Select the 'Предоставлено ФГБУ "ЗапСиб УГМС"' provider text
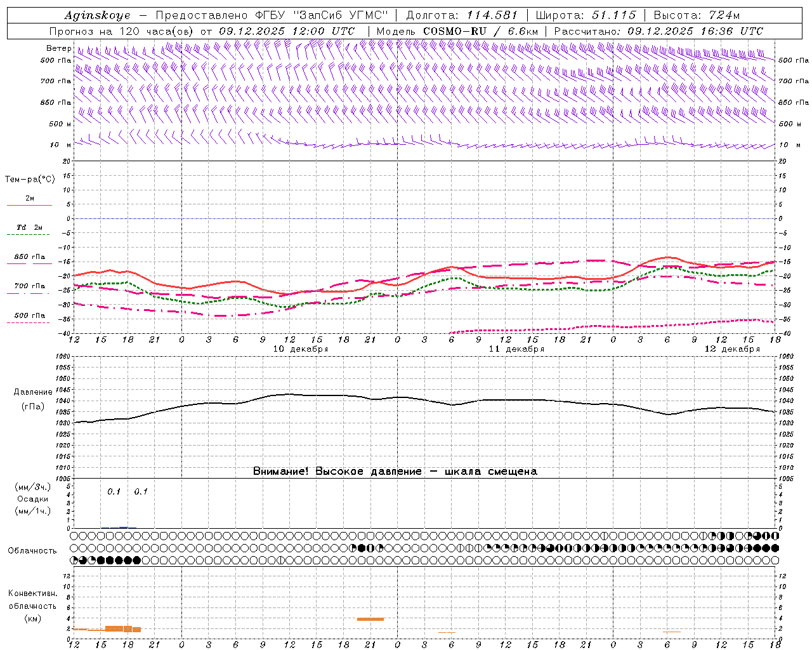Viewport: 812px width, 650px height. (x=272, y=15)
